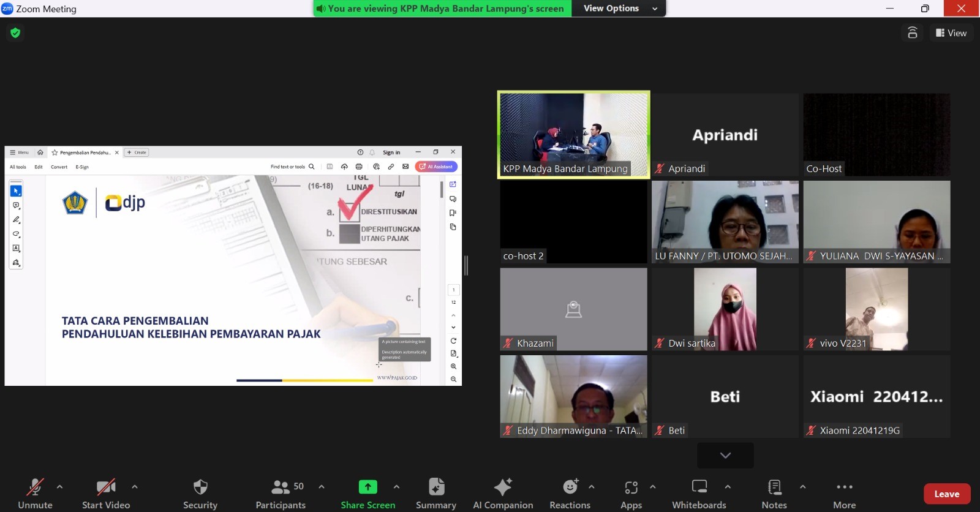This screenshot has height=512, width=980.
Task: Click the Share Screen button
Action: (x=367, y=493)
